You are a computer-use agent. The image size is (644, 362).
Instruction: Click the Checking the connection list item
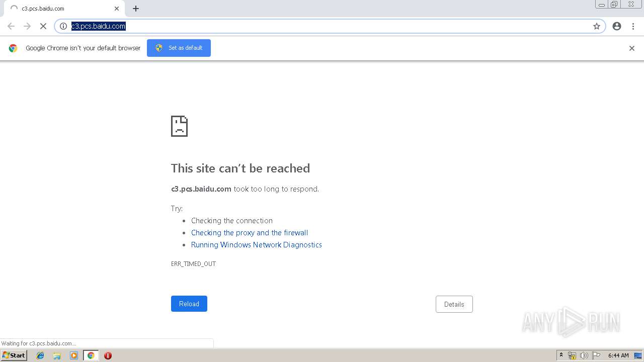(x=232, y=221)
